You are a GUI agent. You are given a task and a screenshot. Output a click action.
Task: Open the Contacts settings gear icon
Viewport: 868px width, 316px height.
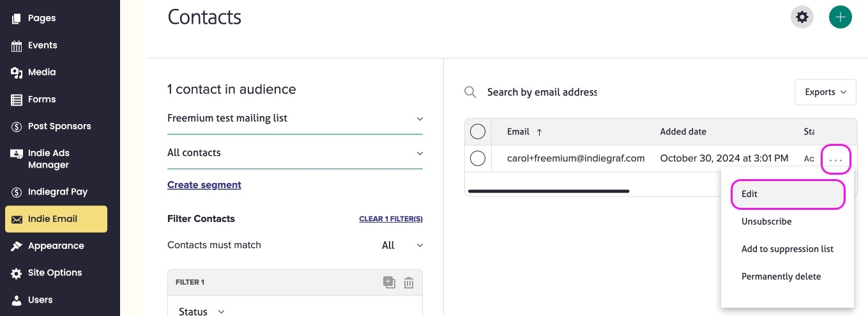point(802,17)
